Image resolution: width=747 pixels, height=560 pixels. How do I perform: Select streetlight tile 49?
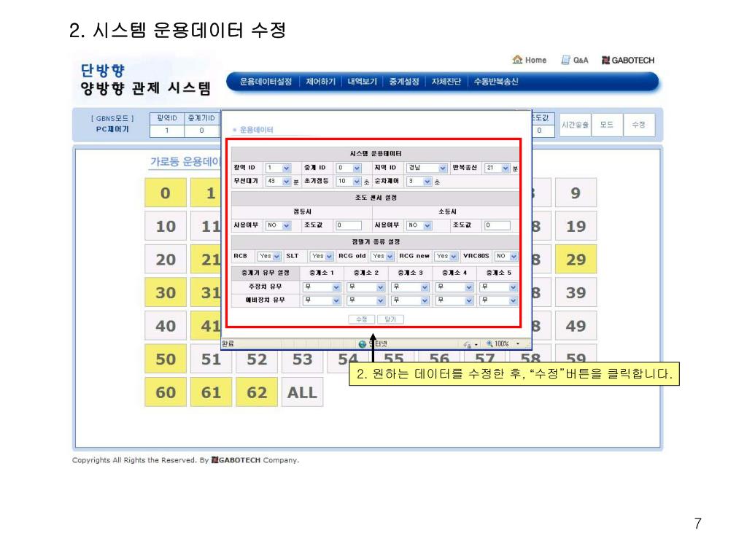(x=576, y=326)
